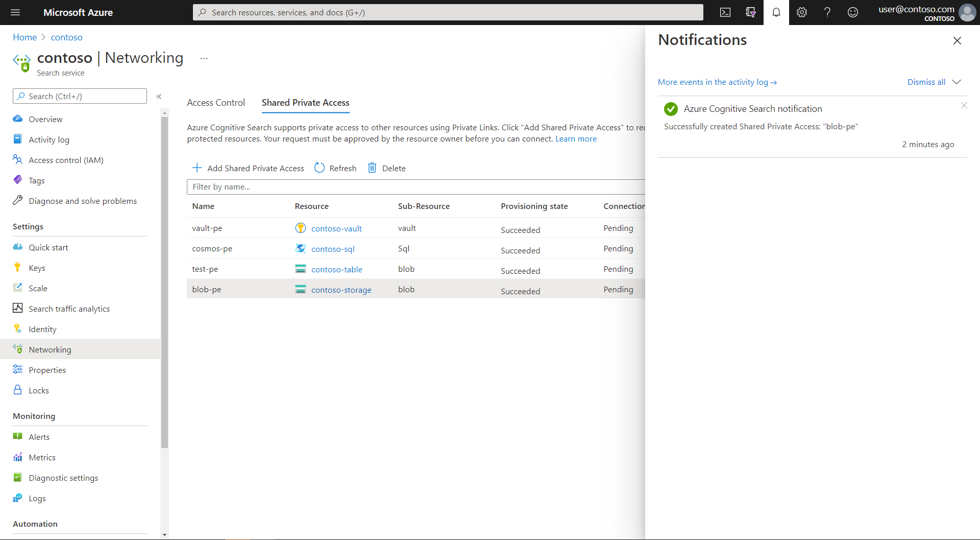Open the Directory and subscription filter icon
This screenshot has height=540, width=980.
pyautogui.click(x=750, y=12)
